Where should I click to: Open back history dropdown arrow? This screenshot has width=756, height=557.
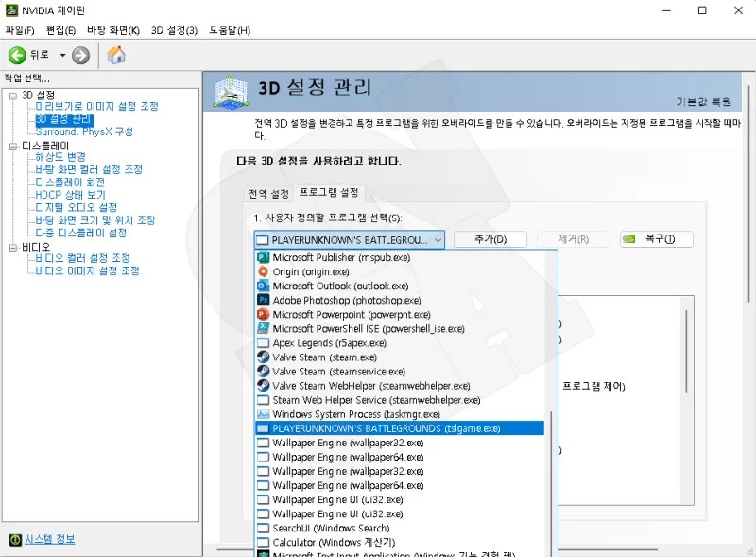[x=62, y=56]
